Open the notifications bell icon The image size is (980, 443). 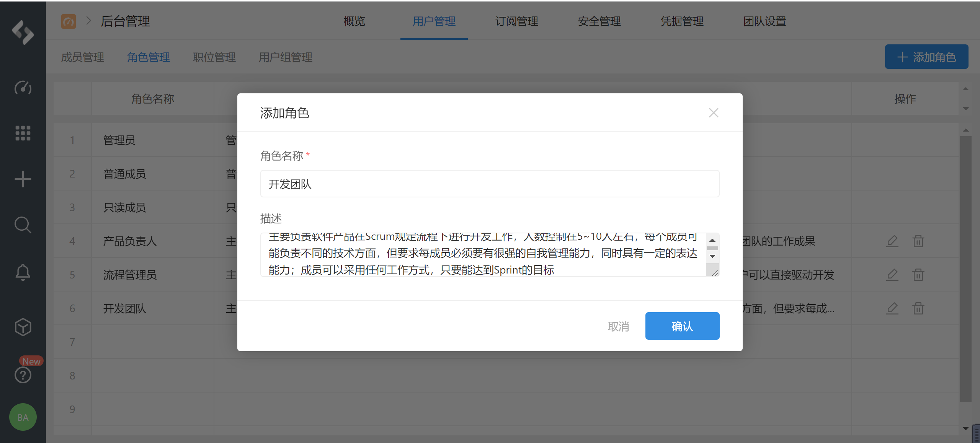pyautogui.click(x=23, y=272)
